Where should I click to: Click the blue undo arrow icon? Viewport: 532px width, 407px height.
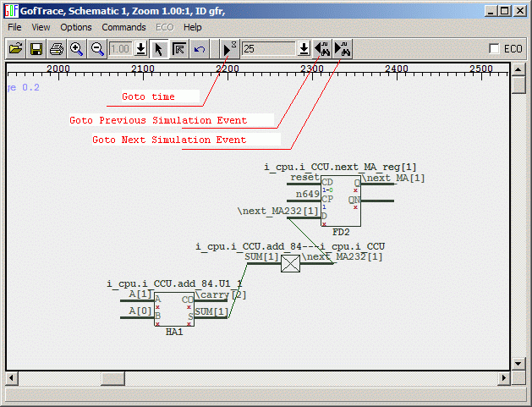click(x=200, y=49)
